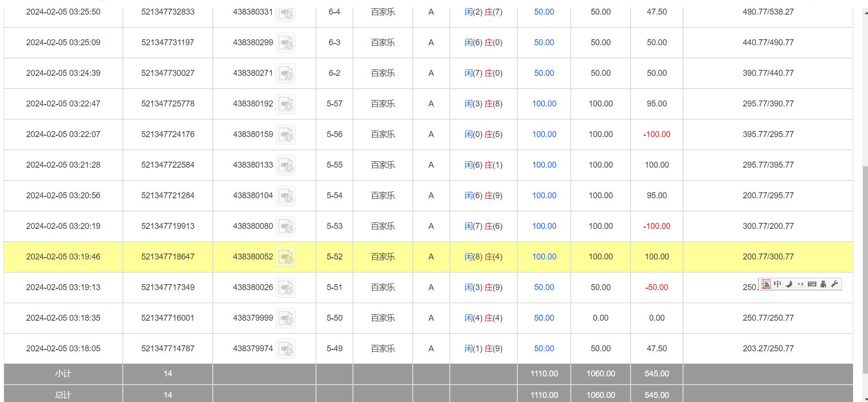The image size is (868, 402).
Task: View replay for game number 438380133
Action: [x=285, y=165]
